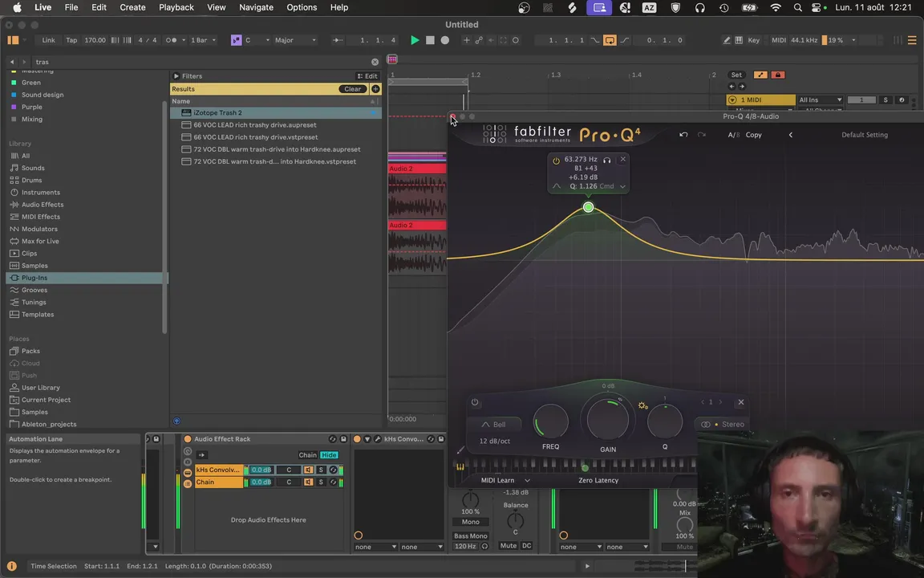Toggle the metronome in the transport bar
The image size is (924, 578).
click(171, 40)
